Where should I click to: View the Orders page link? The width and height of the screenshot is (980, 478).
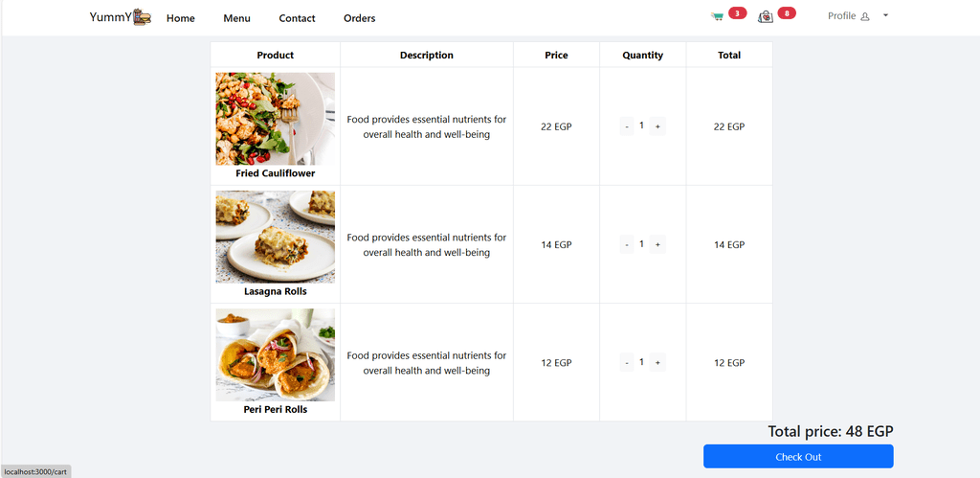(x=360, y=18)
